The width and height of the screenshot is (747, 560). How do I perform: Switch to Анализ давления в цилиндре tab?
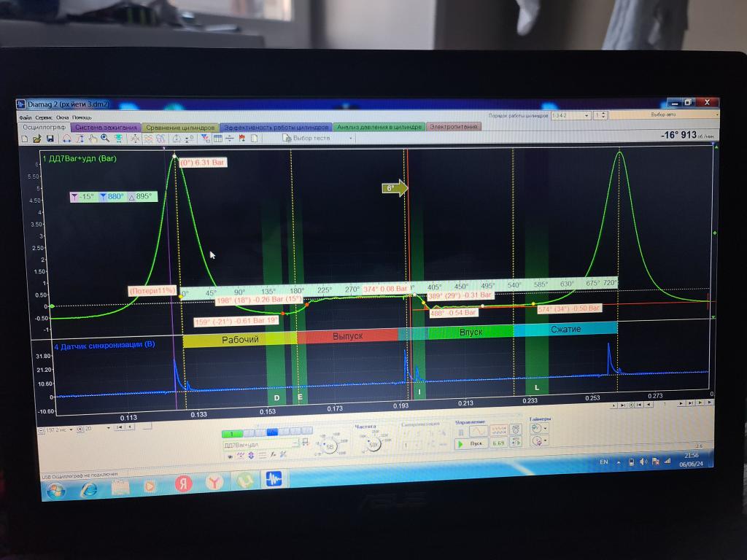379,127
